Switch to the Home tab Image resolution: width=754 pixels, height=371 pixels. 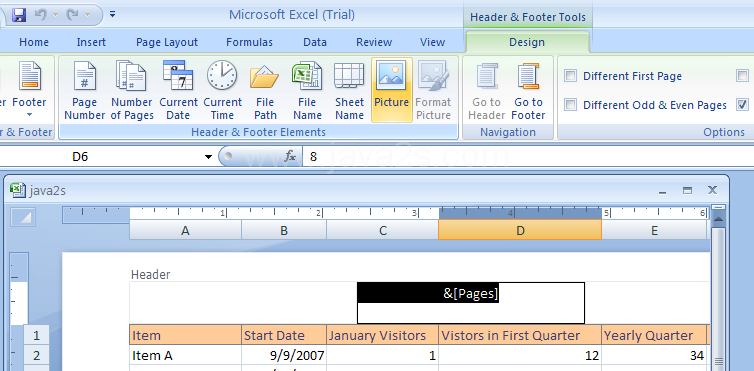click(x=34, y=42)
